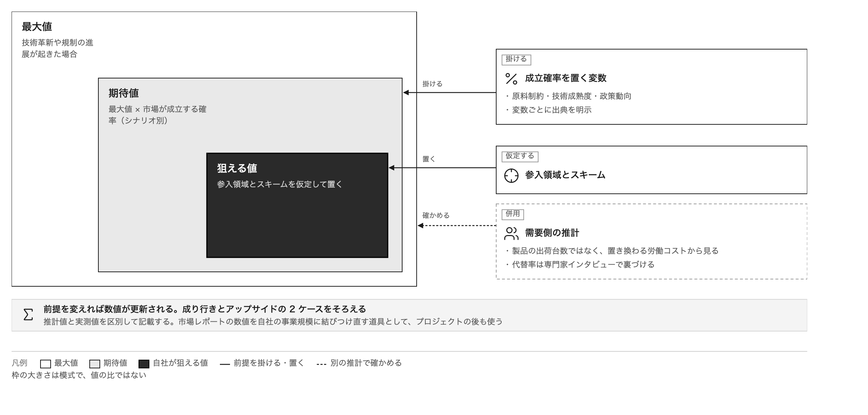
Task: Click the 置く arrow label
Action: pos(429,159)
